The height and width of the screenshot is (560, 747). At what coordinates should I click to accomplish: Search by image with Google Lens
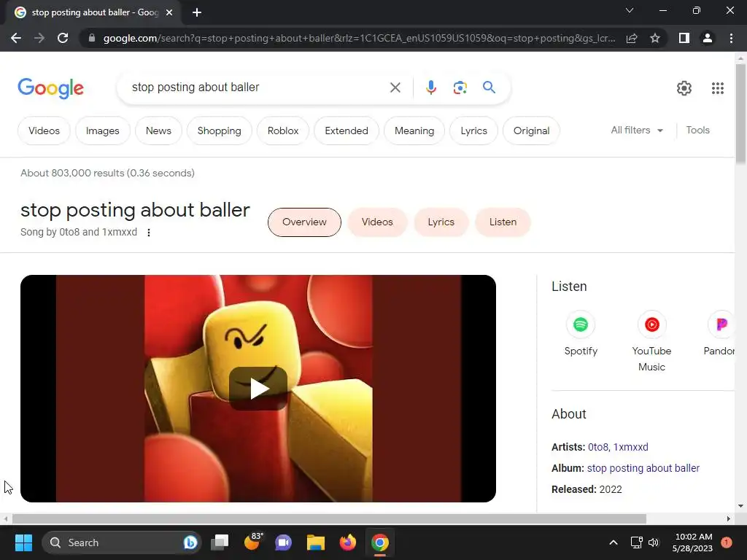460,87
